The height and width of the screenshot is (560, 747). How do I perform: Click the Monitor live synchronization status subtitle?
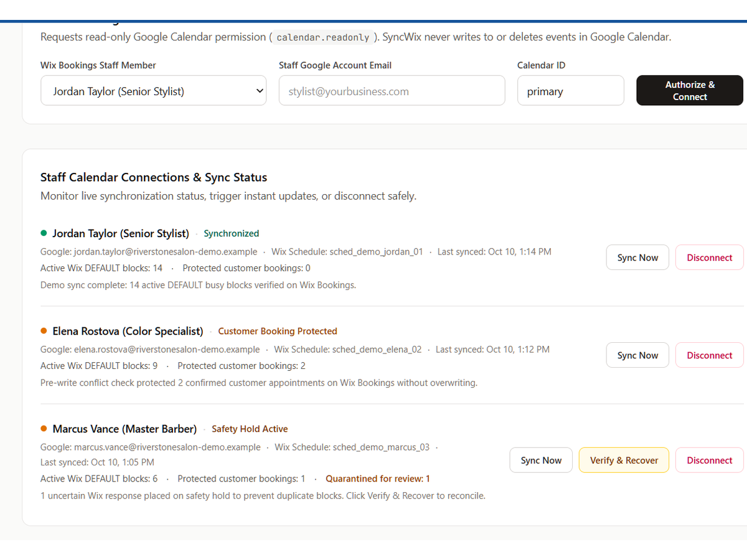[x=228, y=196]
